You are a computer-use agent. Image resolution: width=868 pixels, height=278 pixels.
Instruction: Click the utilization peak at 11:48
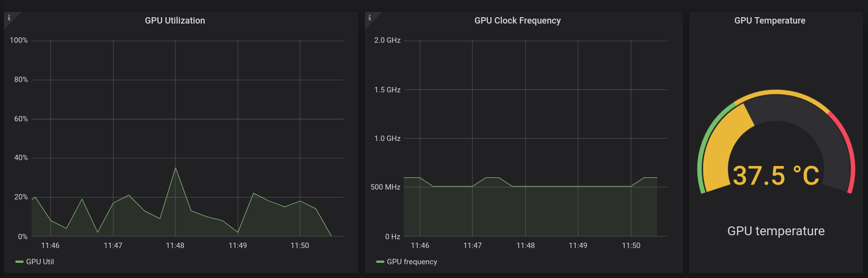[x=176, y=168]
